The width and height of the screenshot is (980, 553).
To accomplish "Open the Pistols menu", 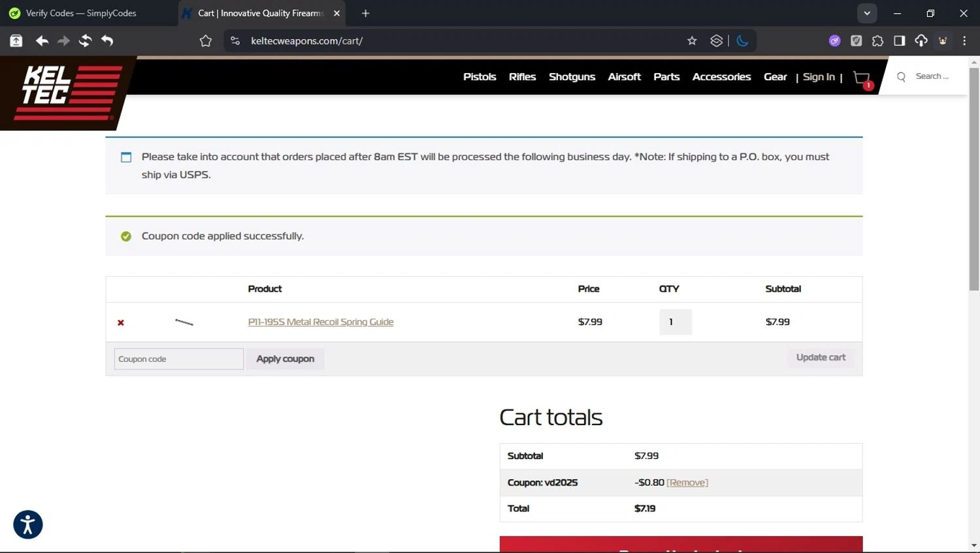I will [x=480, y=77].
